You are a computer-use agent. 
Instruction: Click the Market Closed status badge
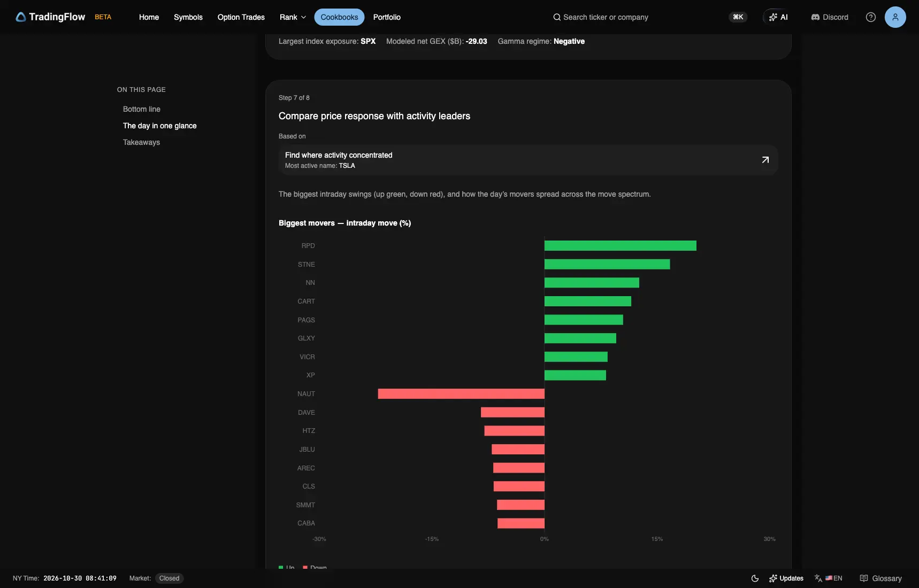click(x=169, y=578)
